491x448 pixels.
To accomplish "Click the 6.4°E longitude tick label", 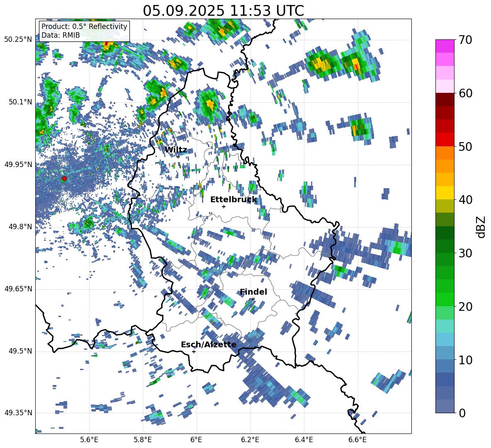I will pos(304,440).
